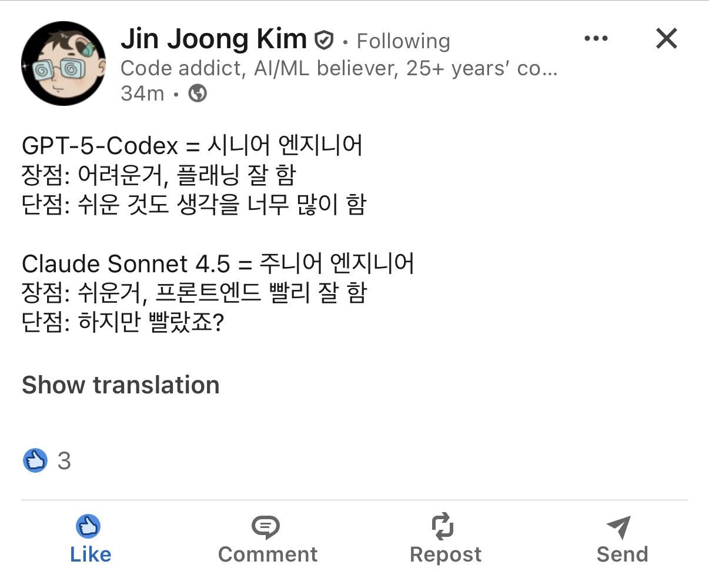This screenshot has height=588, width=709.
Task: Toggle the Following status
Action: pos(403,41)
